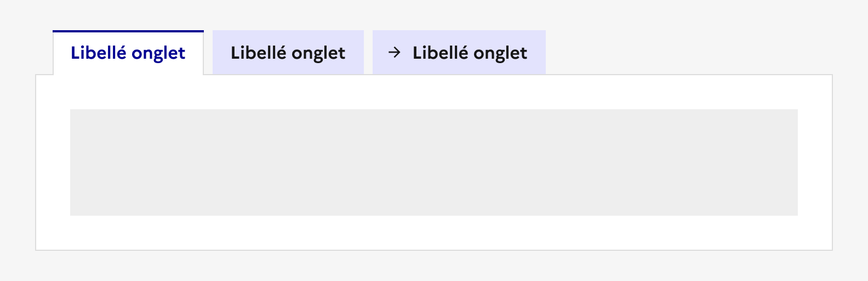Click the right arrow icon in third tab
Screen dimensions: 868x281
coord(394,53)
